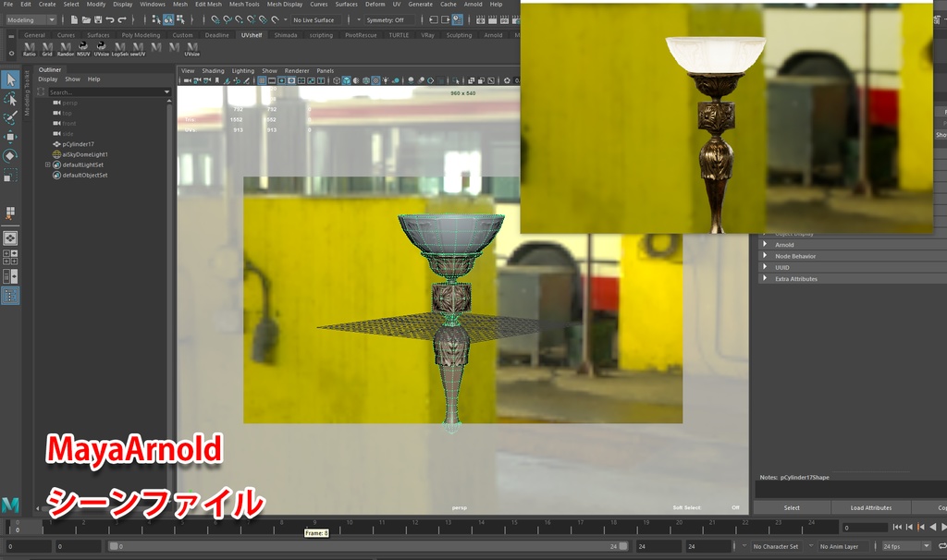Activate the Paint Selection tool
The height and width of the screenshot is (560, 947).
(x=10, y=117)
